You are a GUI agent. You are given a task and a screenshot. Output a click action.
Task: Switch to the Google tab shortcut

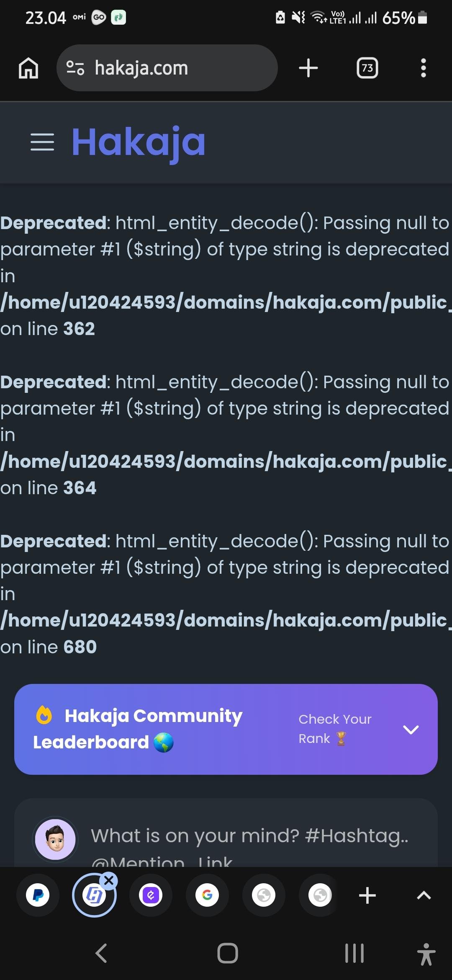[207, 895]
